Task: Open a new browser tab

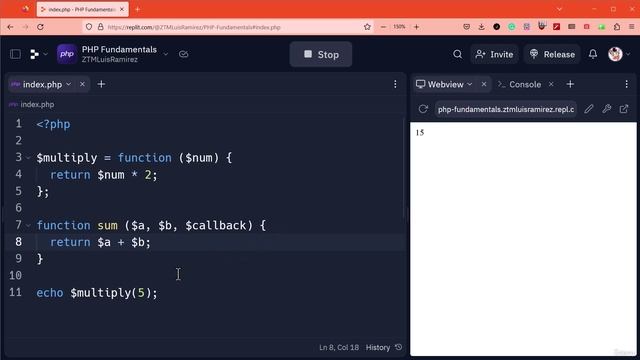Action: 138,9
